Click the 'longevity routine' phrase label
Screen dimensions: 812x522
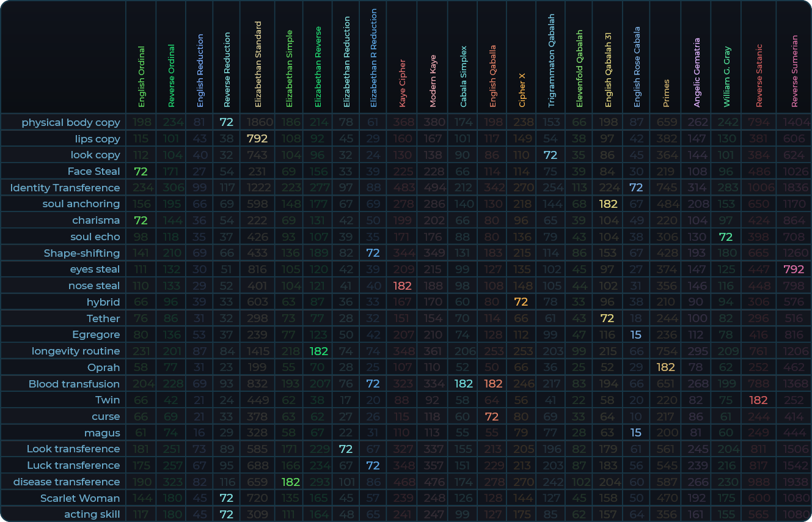click(x=76, y=351)
